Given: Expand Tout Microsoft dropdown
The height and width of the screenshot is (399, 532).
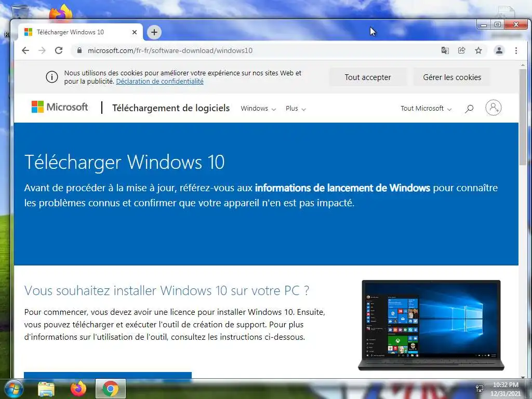Looking at the screenshot, I should (x=426, y=109).
